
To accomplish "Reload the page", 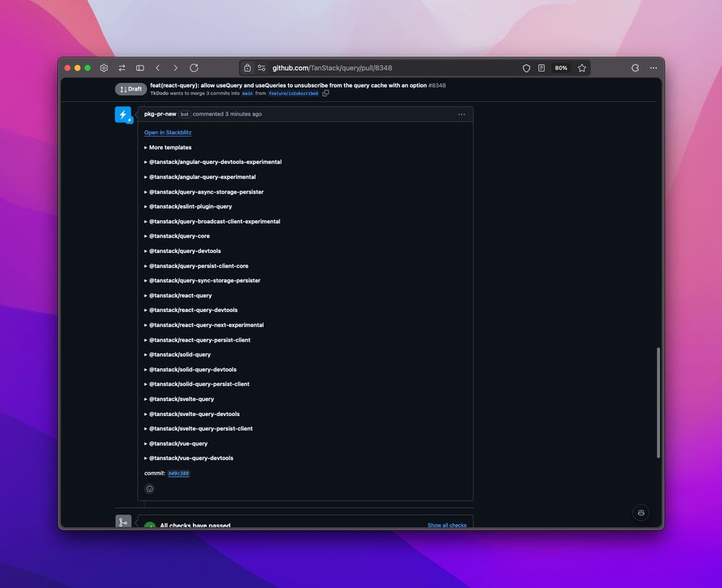I will [x=193, y=68].
